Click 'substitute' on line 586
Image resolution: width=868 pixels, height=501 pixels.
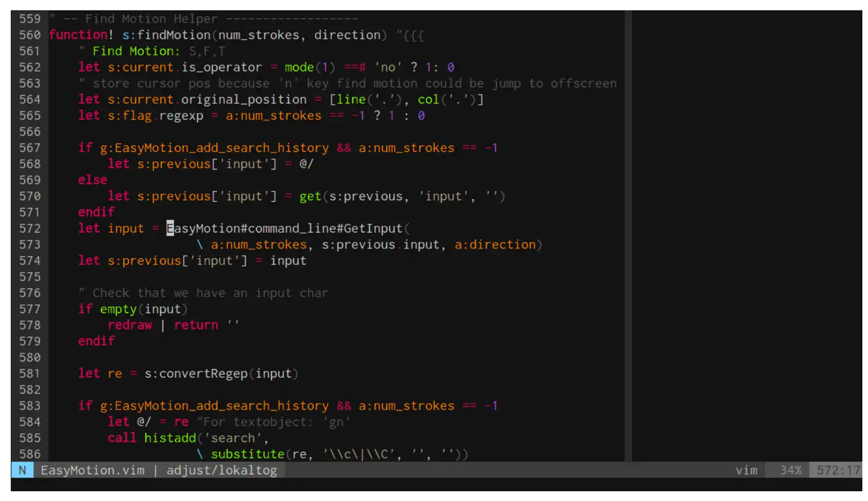point(248,454)
